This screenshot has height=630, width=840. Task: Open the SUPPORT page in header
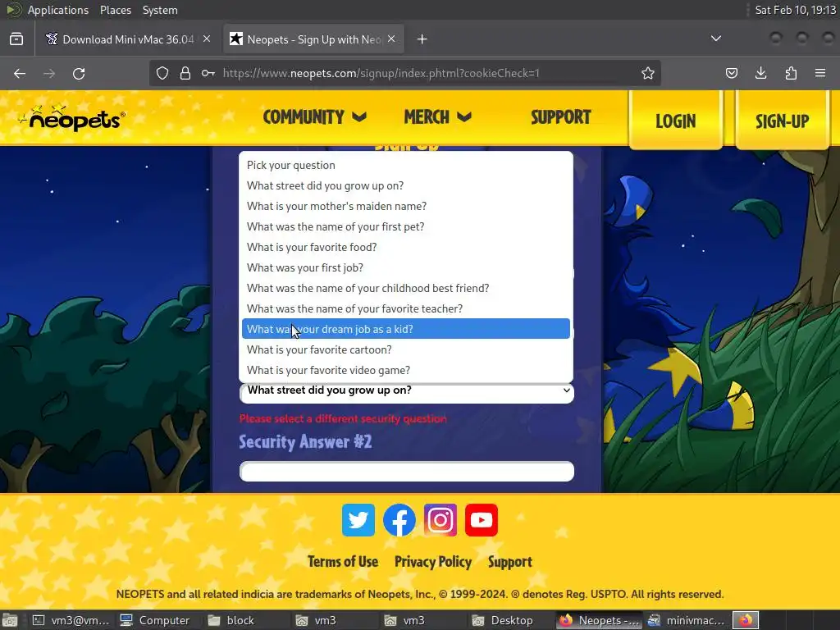[561, 116]
